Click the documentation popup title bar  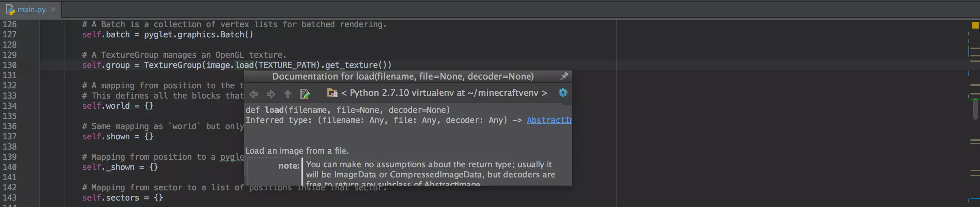pyautogui.click(x=403, y=76)
